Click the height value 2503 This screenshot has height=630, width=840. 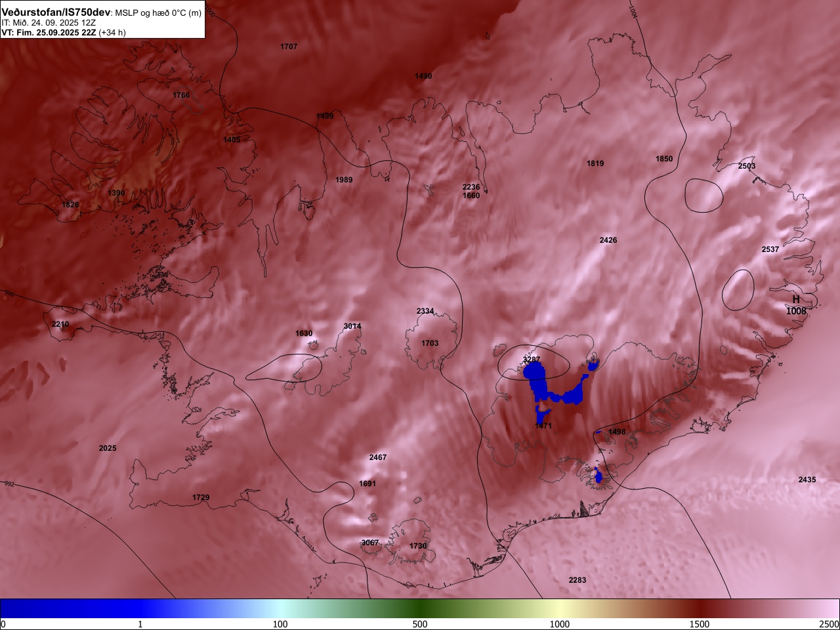point(747,166)
